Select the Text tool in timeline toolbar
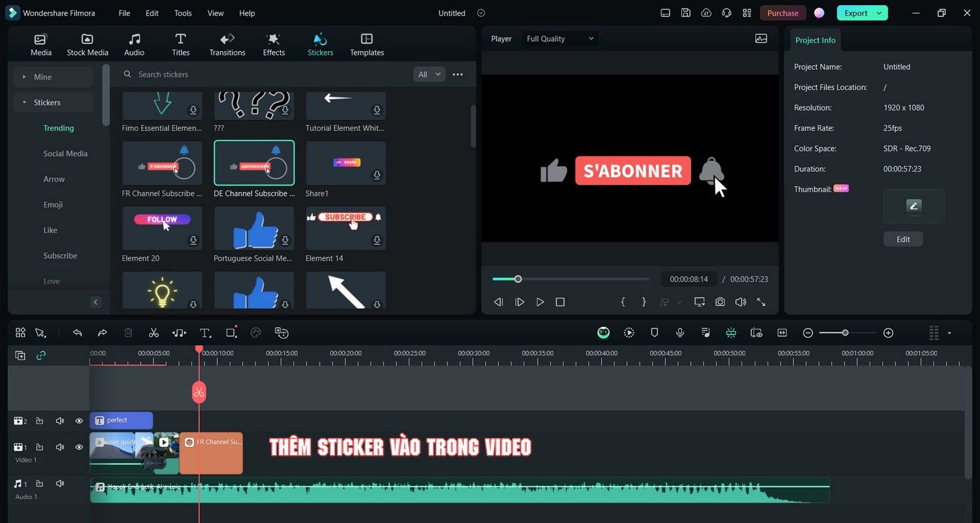This screenshot has height=523, width=980. [x=205, y=333]
